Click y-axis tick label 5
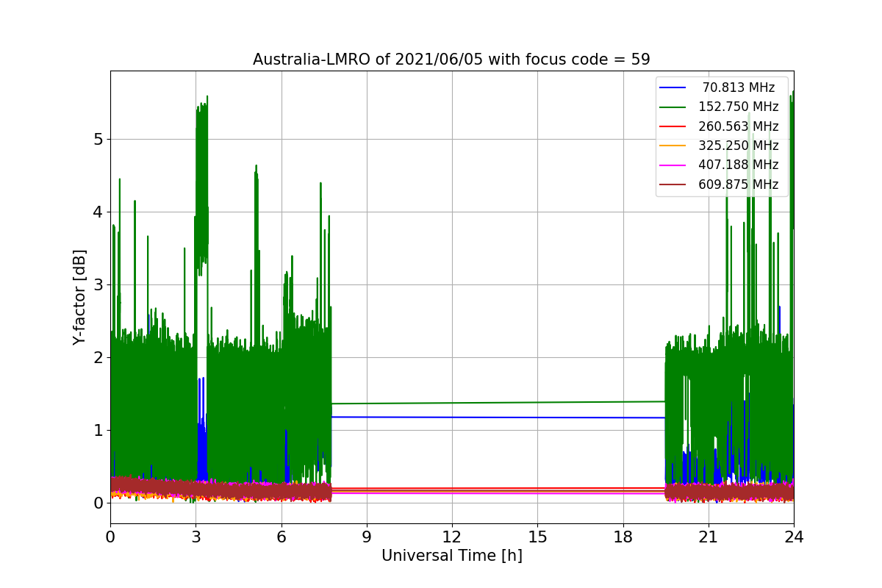The height and width of the screenshot is (588, 882). coord(98,140)
